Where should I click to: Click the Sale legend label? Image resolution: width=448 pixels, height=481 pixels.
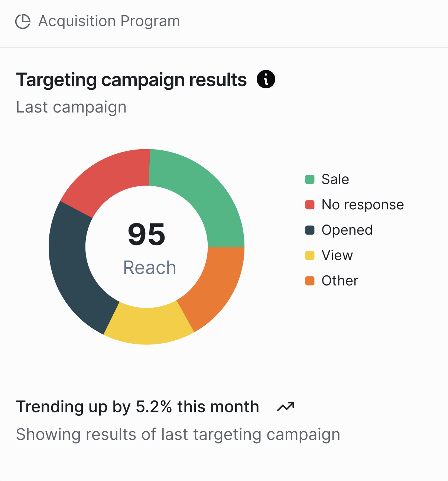pyautogui.click(x=335, y=179)
